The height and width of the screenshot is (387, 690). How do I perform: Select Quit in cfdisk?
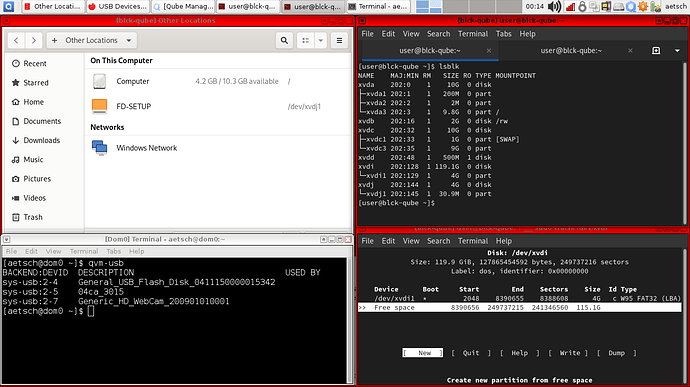point(470,353)
